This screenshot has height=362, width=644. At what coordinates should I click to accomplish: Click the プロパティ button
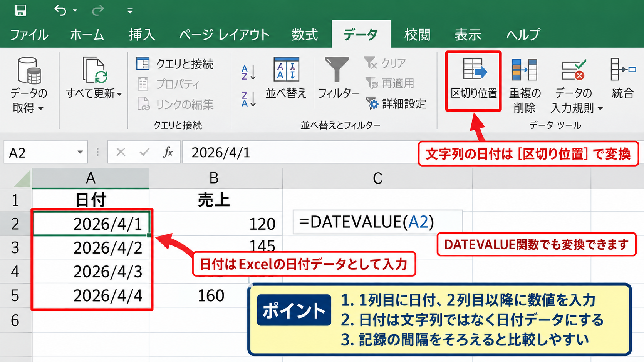pos(169,84)
